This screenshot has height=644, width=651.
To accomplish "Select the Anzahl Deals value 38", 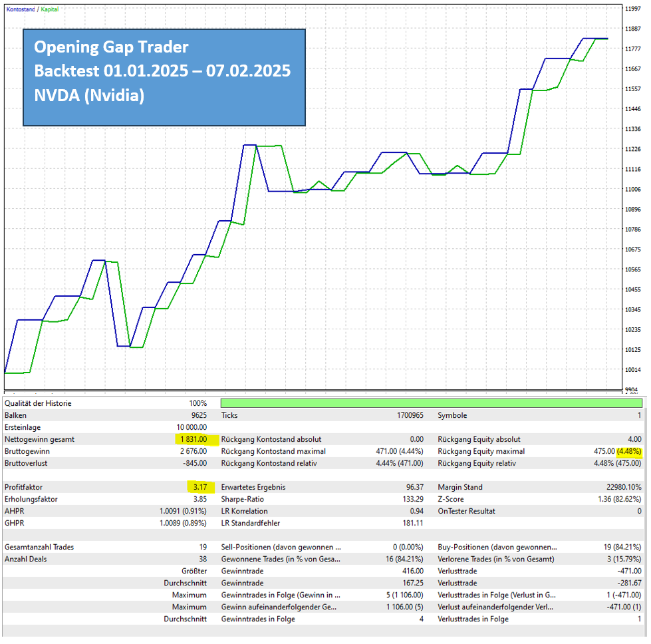I will pos(203,560).
